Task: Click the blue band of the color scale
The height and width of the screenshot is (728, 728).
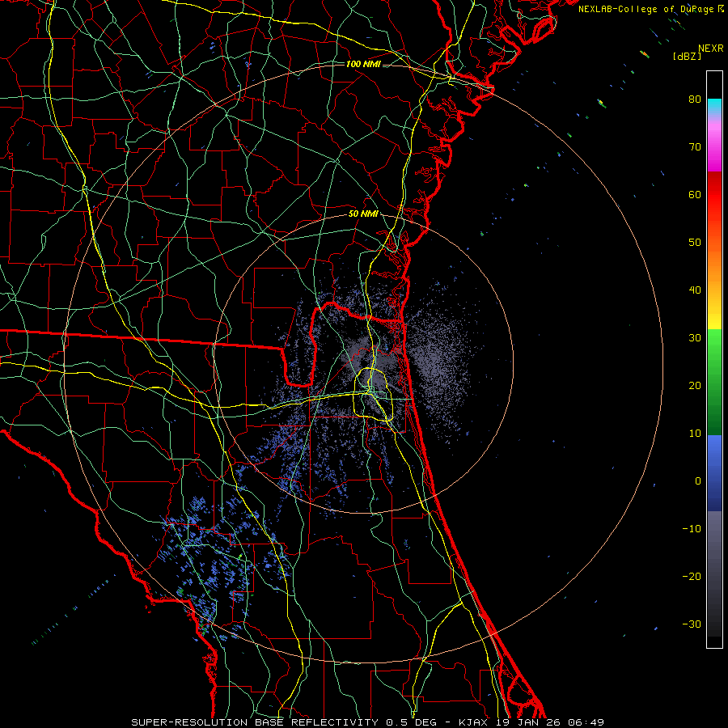Action: pos(714,472)
